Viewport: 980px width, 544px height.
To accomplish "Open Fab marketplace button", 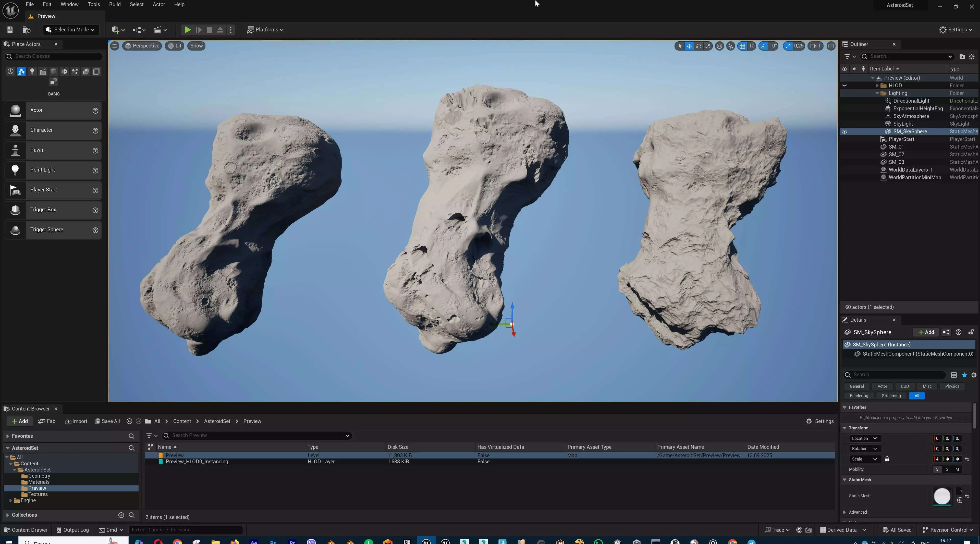I will click(47, 421).
